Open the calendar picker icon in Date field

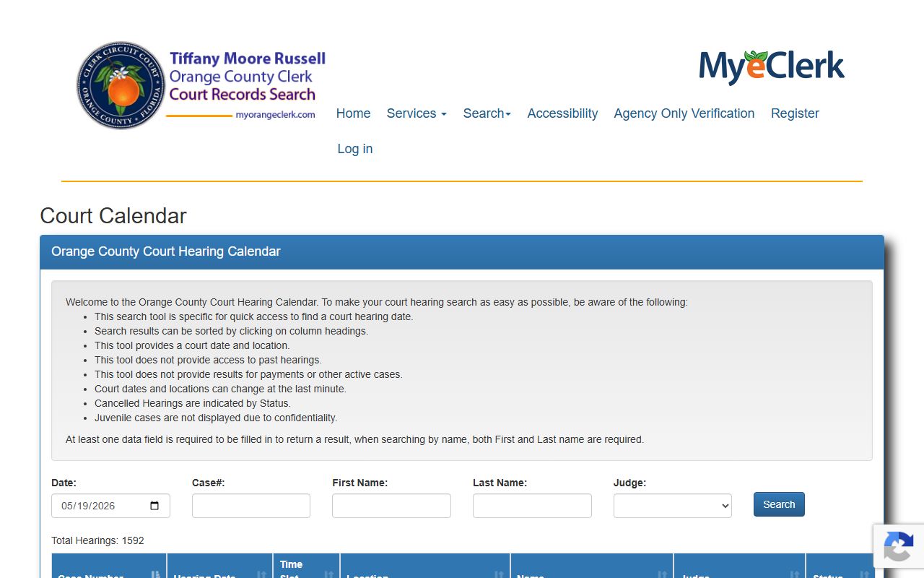tap(154, 506)
